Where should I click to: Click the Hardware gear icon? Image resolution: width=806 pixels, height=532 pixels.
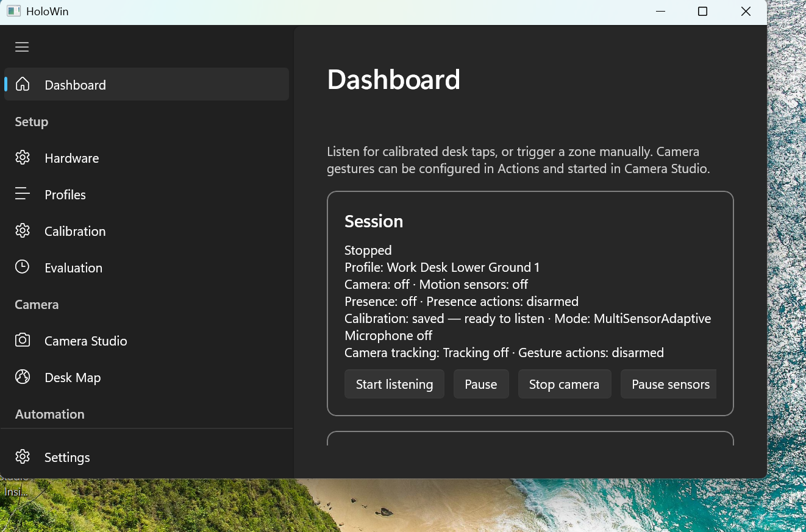tap(23, 158)
